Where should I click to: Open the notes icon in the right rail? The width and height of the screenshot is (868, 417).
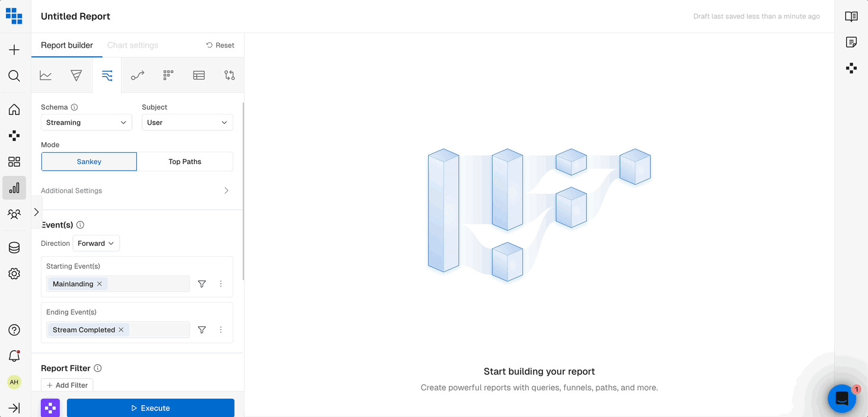(851, 42)
